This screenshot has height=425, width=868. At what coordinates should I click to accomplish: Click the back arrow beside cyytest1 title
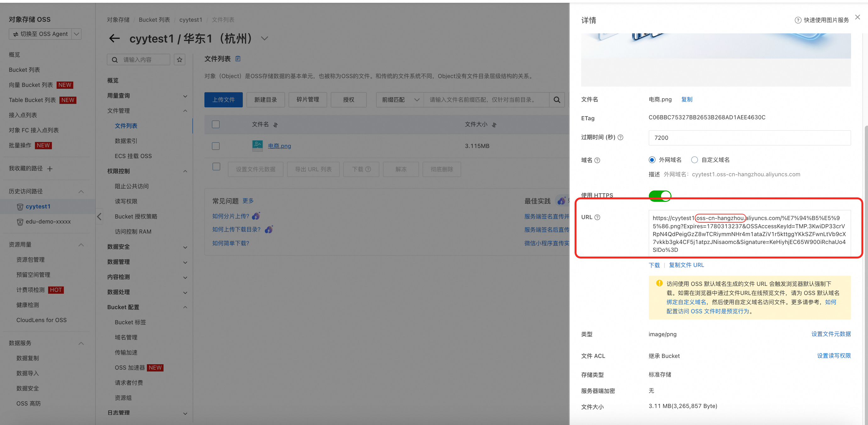(114, 38)
